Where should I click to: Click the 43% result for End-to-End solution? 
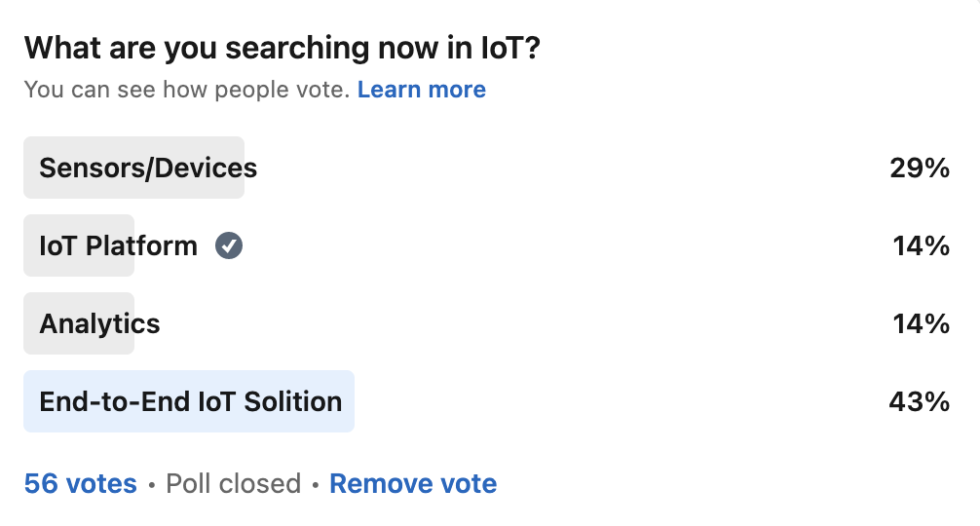point(919,401)
